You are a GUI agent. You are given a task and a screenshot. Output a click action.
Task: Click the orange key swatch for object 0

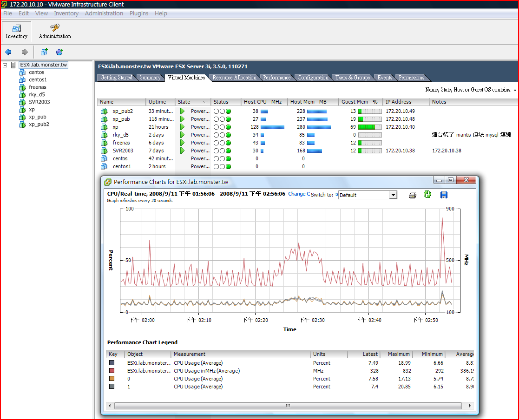tap(112, 379)
